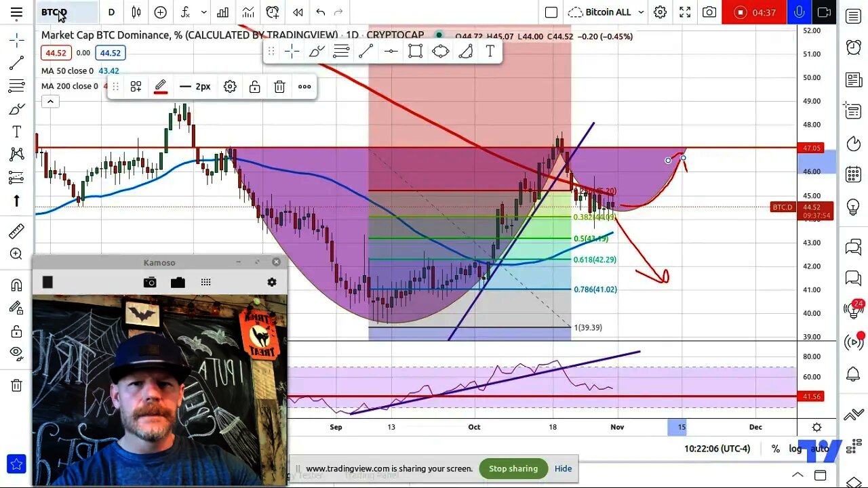
Task: Open the drawing template icon in floating toolbar
Action: 136,87
